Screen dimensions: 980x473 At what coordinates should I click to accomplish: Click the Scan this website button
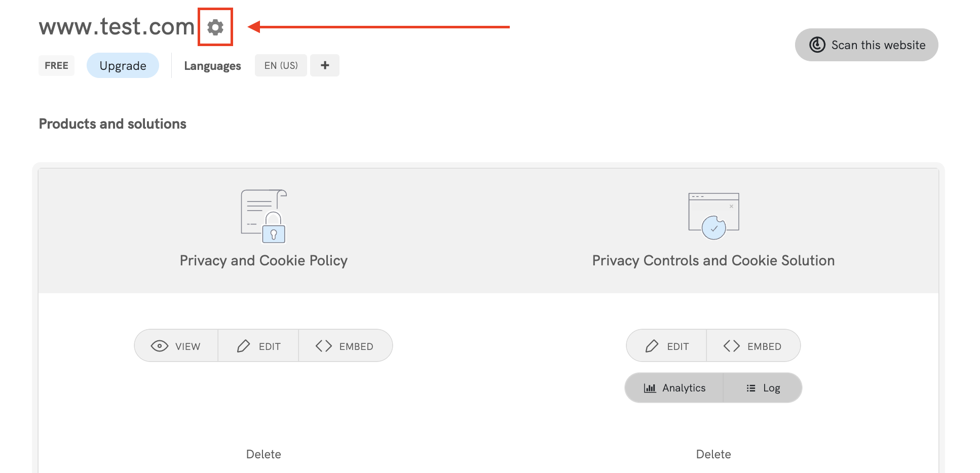coord(866,45)
